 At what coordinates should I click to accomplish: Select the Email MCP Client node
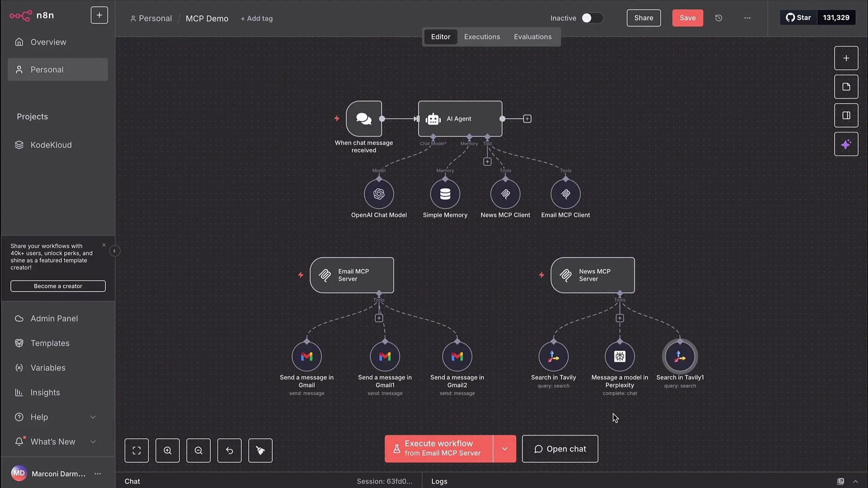pos(566,194)
